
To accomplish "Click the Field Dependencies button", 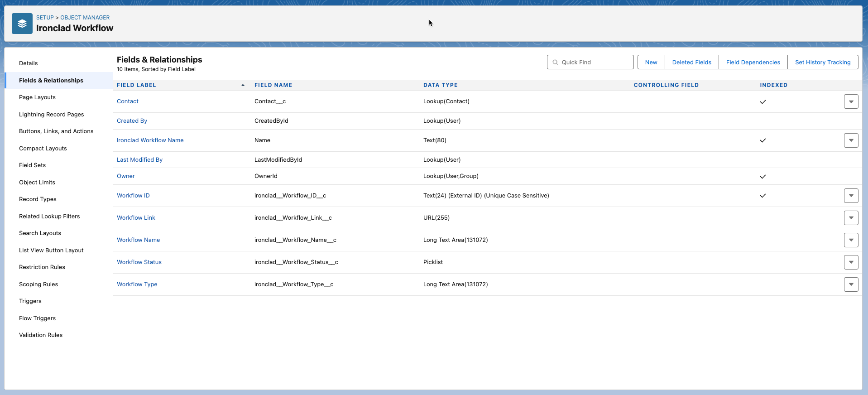I will pos(753,63).
